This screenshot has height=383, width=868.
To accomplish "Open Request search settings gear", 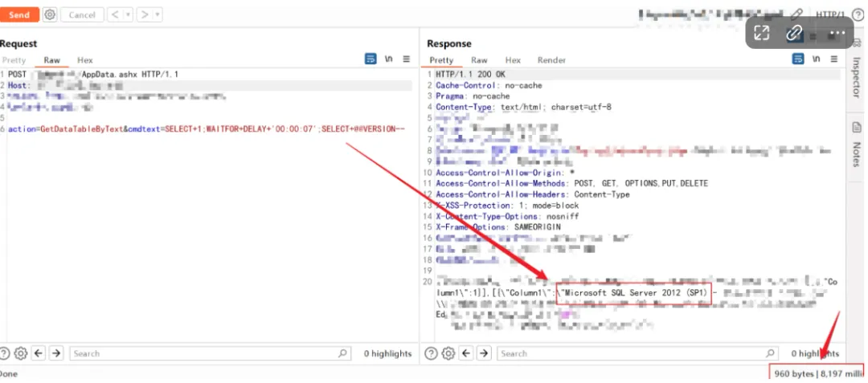I will coord(21,353).
